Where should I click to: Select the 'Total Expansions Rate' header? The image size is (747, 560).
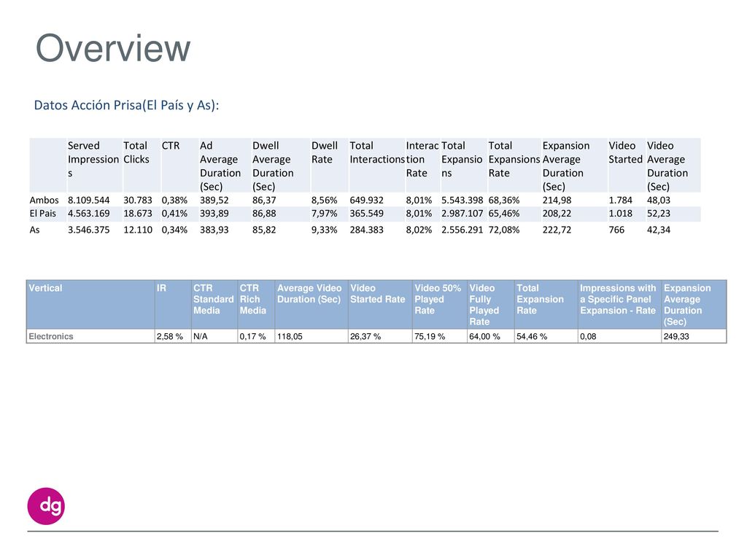(514, 159)
